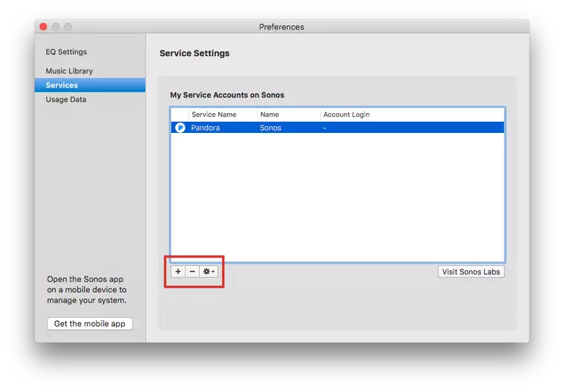Select the Pandora service name cell

(206, 128)
